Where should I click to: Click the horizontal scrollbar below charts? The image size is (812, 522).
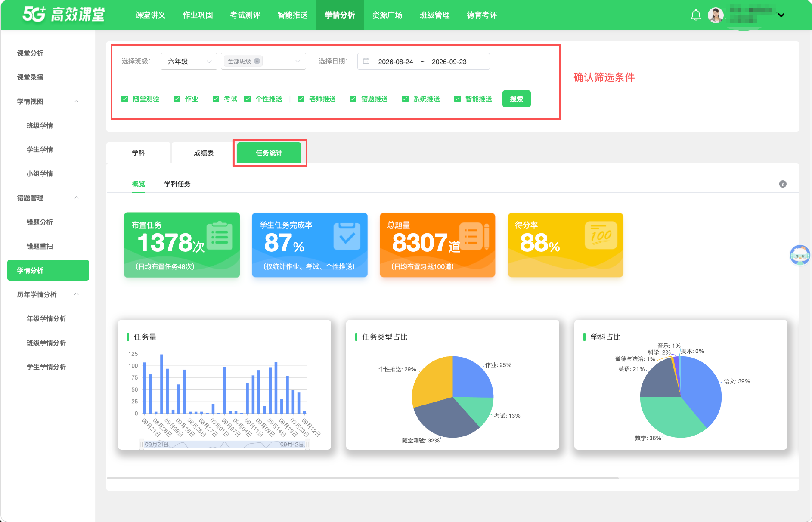[363, 478]
